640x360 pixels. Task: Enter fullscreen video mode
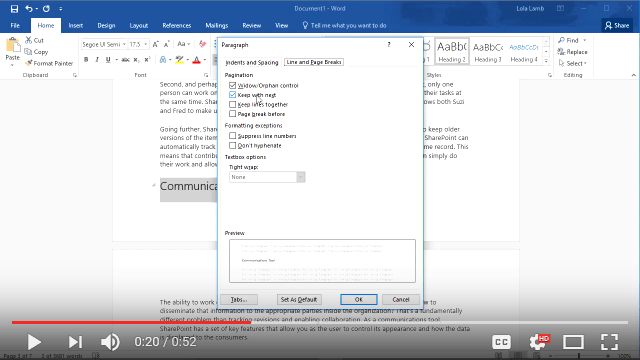[609, 342]
